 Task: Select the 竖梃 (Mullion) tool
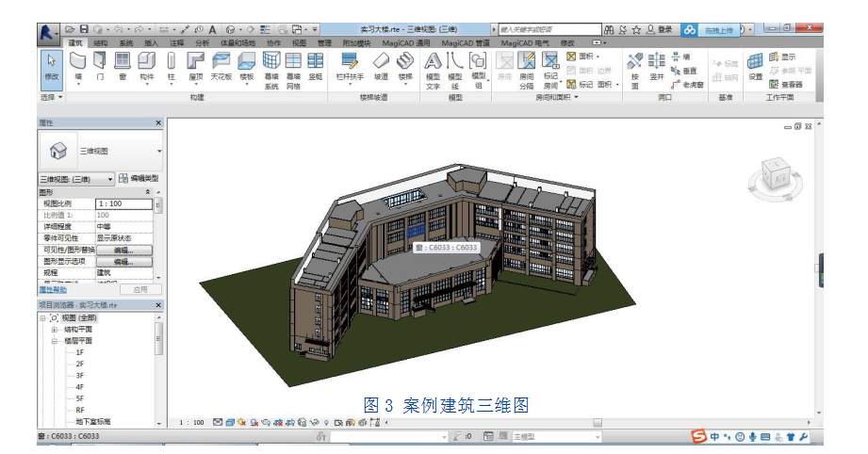315,66
